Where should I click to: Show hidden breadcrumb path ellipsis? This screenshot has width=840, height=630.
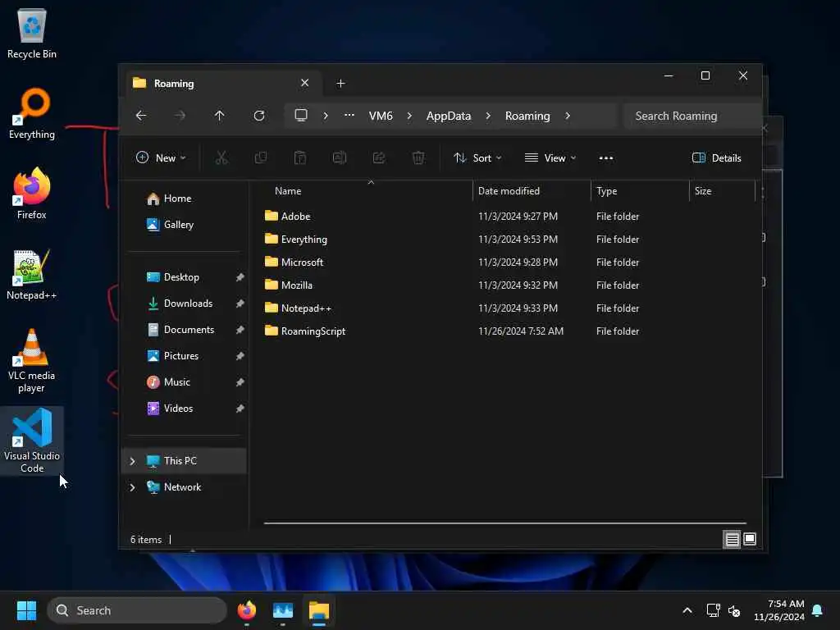(x=349, y=115)
